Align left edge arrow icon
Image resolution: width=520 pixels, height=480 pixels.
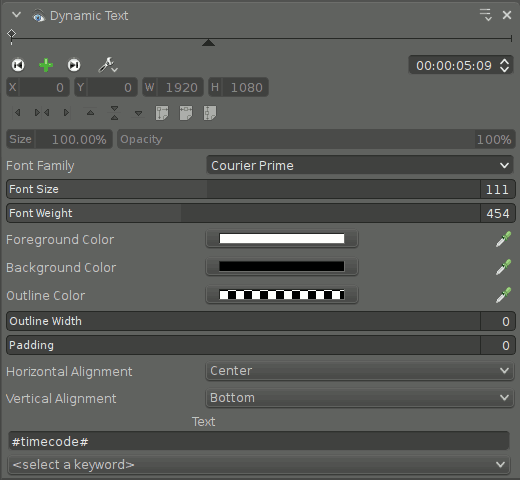pyautogui.click(x=18, y=113)
